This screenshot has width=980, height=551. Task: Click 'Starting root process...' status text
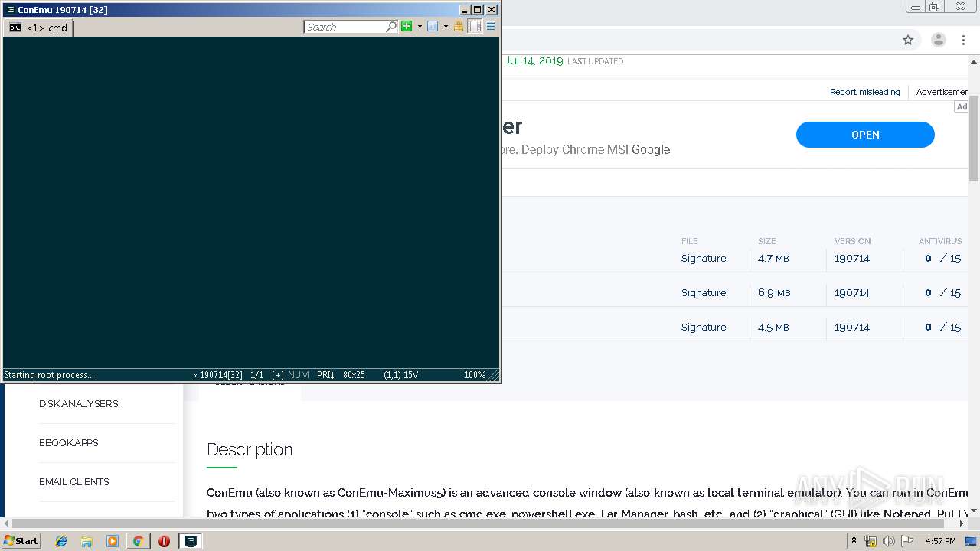tap(49, 375)
